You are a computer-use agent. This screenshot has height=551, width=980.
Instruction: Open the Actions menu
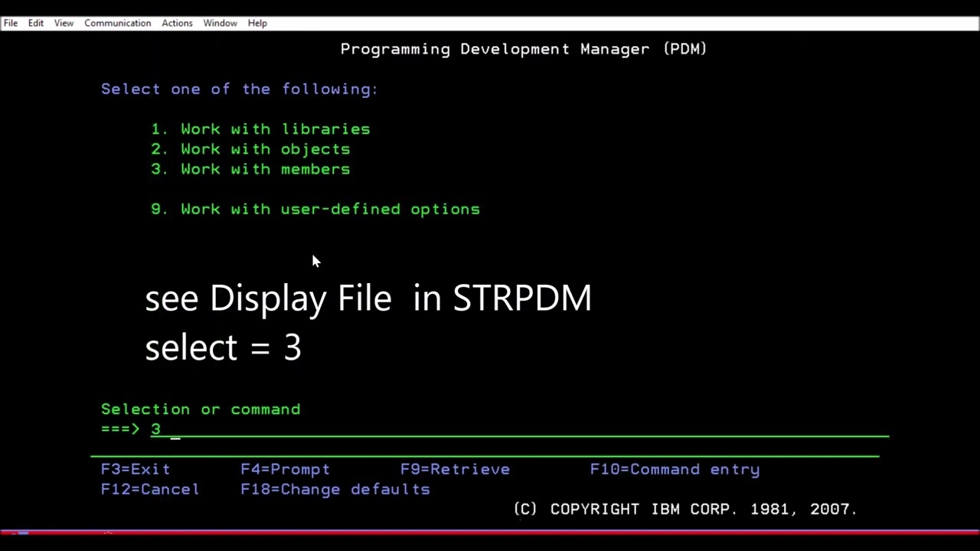(177, 23)
